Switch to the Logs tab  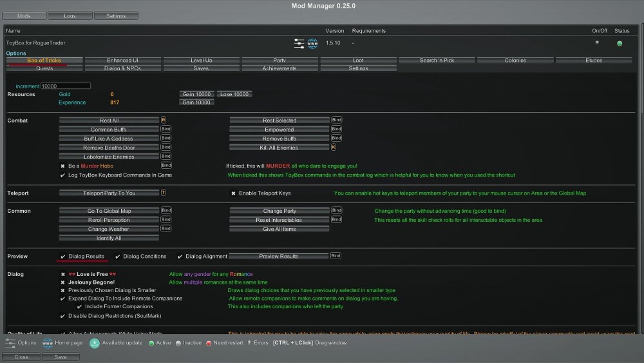[70, 15]
